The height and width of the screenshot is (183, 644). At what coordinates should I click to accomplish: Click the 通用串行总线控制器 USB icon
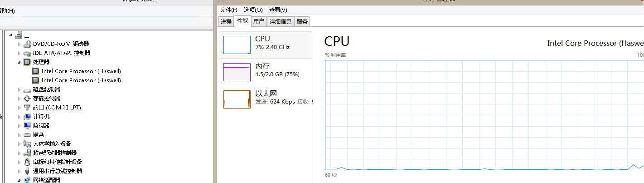(27, 171)
